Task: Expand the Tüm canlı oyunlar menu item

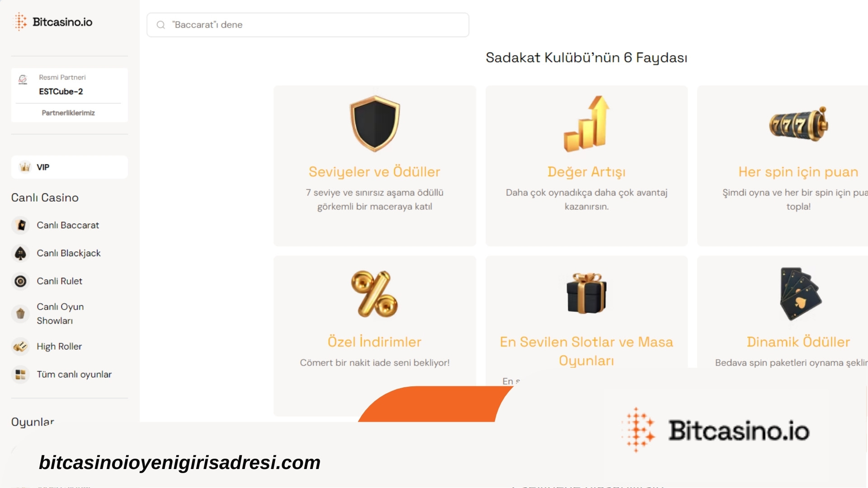Action: [x=74, y=374]
